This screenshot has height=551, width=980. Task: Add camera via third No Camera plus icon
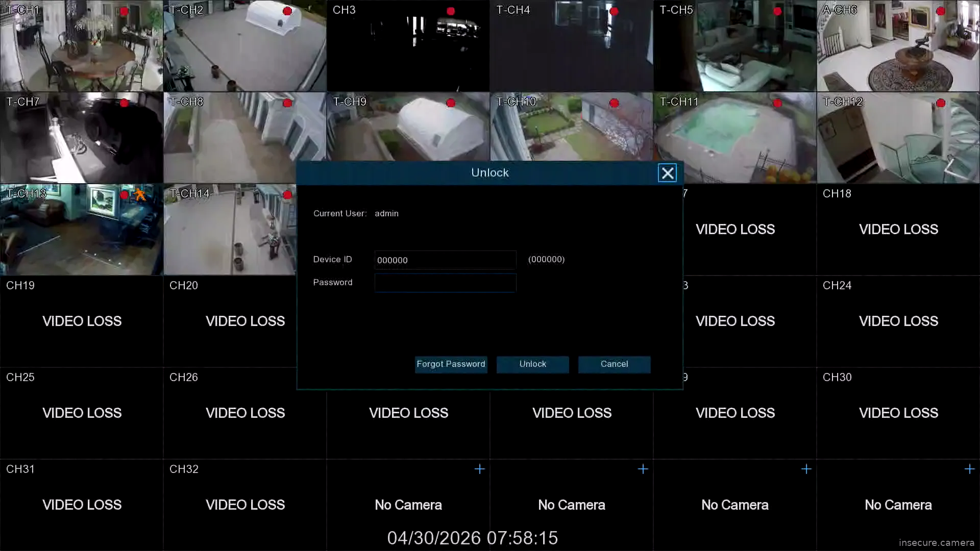click(806, 469)
